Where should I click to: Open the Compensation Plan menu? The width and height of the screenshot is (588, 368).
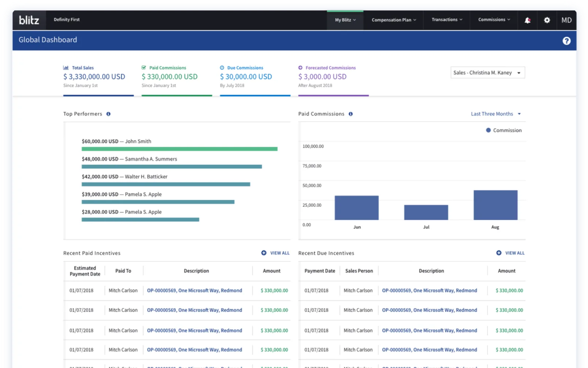click(394, 20)
